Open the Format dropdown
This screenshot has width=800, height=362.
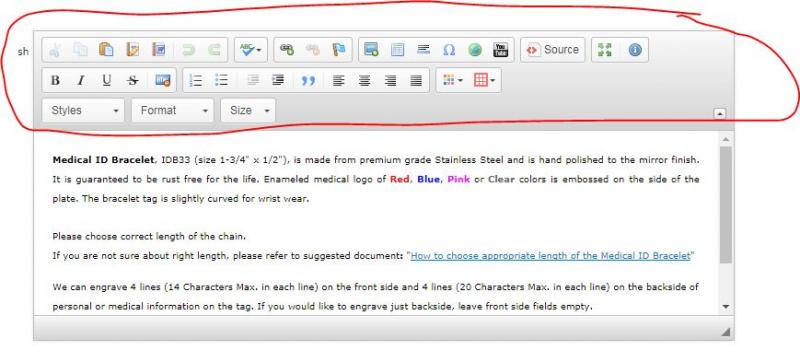pyautogui.click(x=172, y=110)
